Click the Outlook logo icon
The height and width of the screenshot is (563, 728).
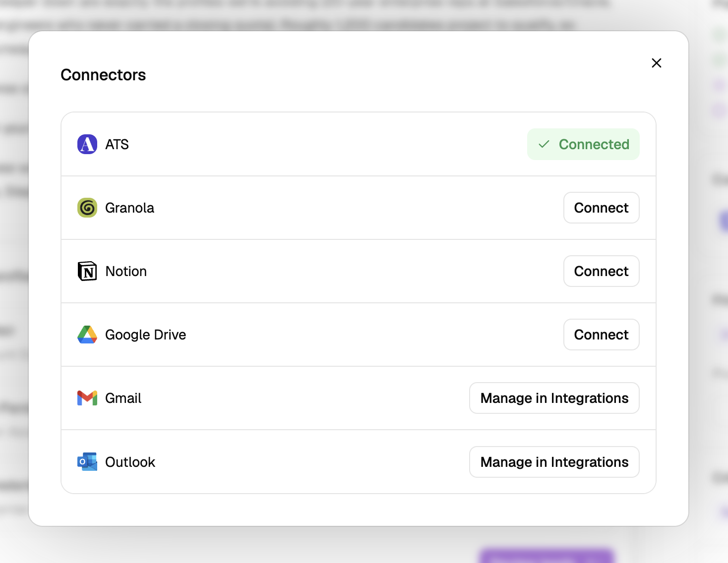tap(87, 461)
